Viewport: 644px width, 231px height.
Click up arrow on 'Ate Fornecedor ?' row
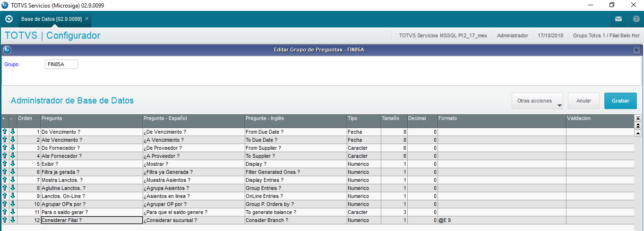pos(5,156)
